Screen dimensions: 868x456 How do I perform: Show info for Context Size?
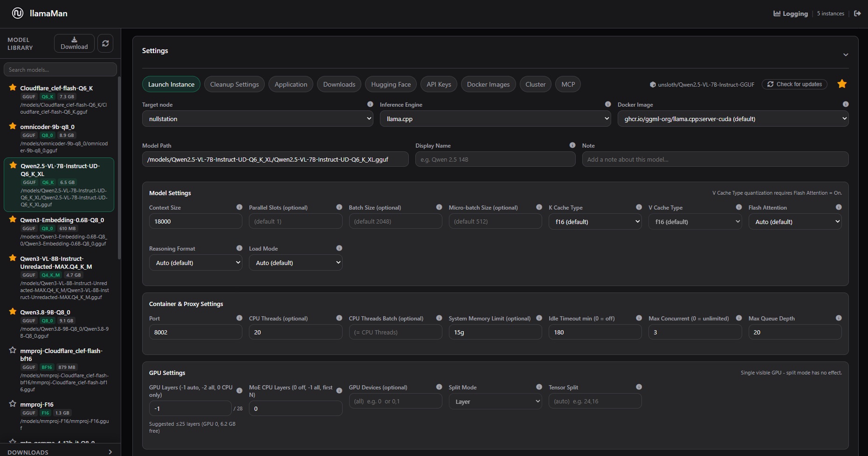pyautogui.click(x=239, y=207)
